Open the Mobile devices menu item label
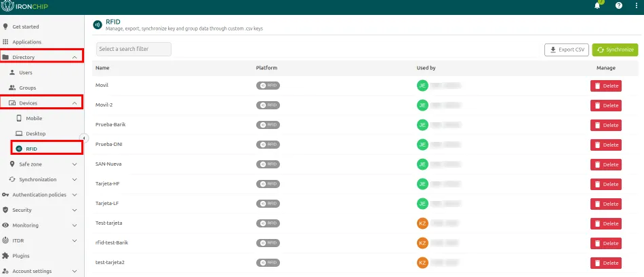The width and height of the screenshot is (644, 277). [34, 118]
